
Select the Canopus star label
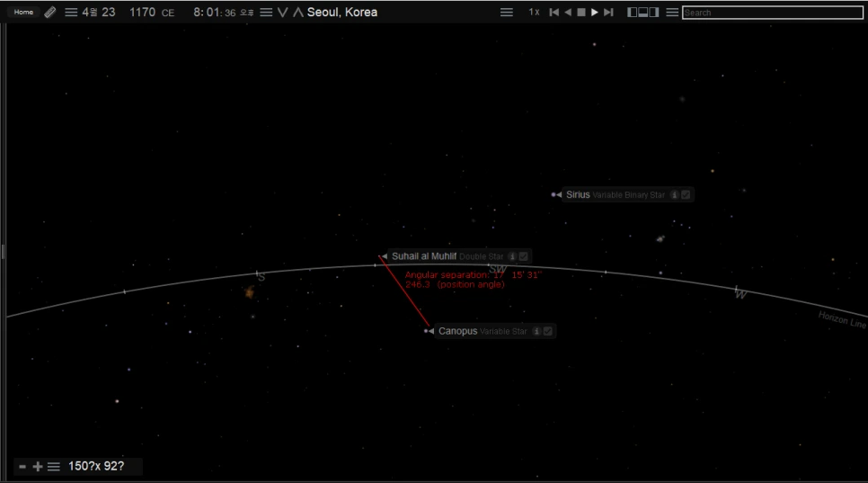pyautogui.click(x=457, y=331)
